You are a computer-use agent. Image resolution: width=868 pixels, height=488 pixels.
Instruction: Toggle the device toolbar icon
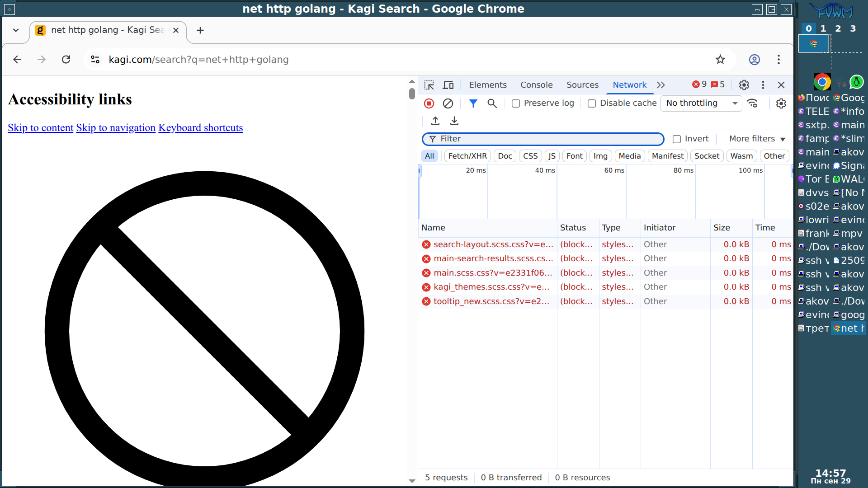(448, 85)
